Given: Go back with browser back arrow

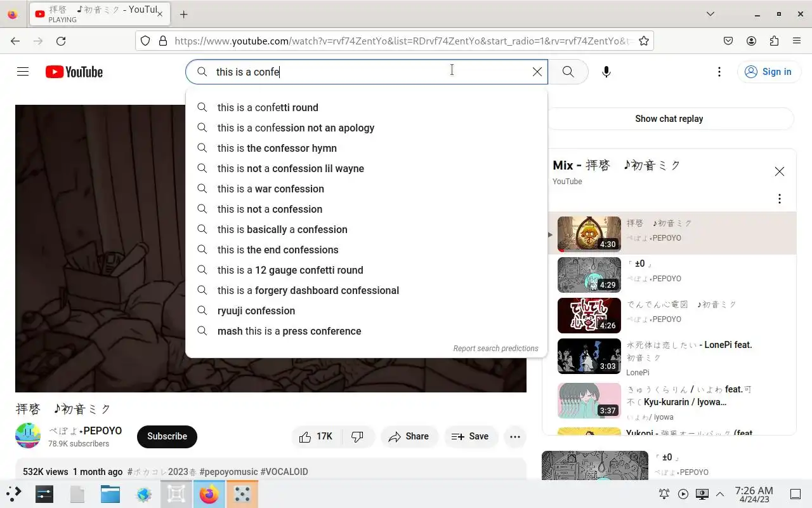Looking at the screenshot, I should click(x=15, y=41).
